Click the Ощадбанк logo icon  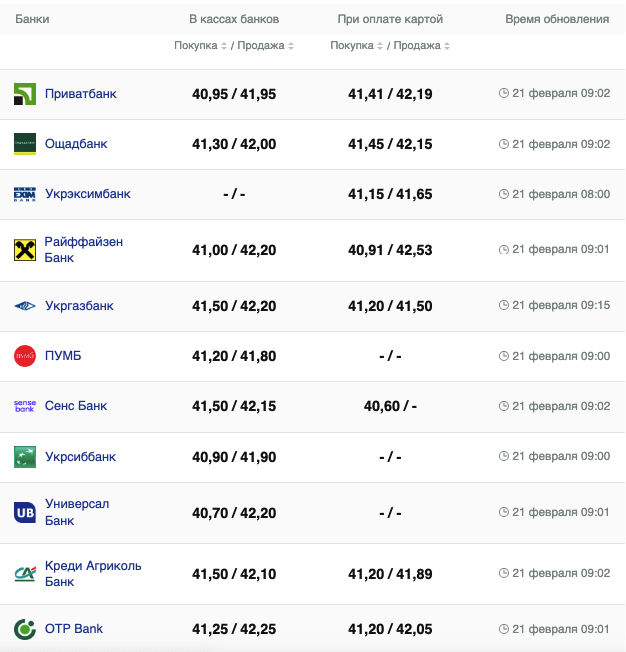coord(25,144)
